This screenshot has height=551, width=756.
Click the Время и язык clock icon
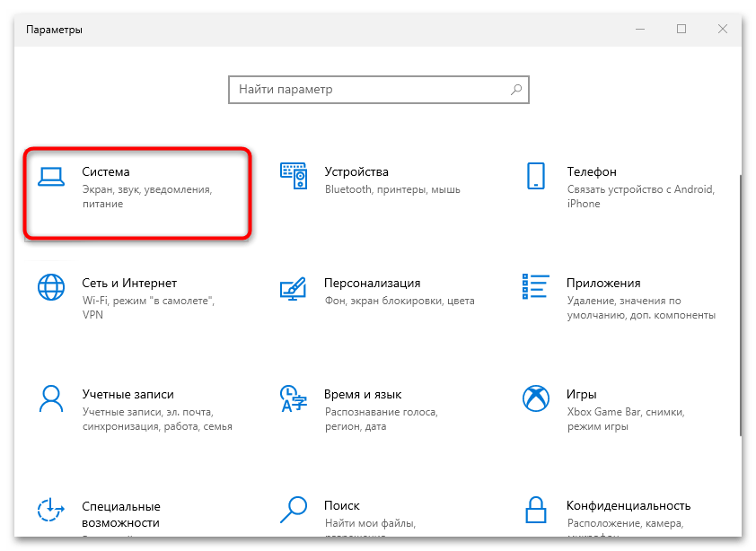click(x=294, y=399)
